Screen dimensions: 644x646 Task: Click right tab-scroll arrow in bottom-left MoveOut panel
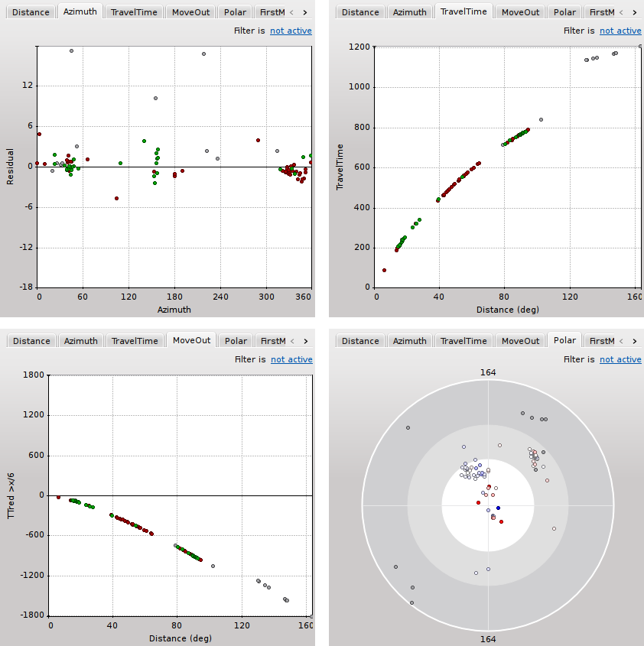[x=307, y=340]
